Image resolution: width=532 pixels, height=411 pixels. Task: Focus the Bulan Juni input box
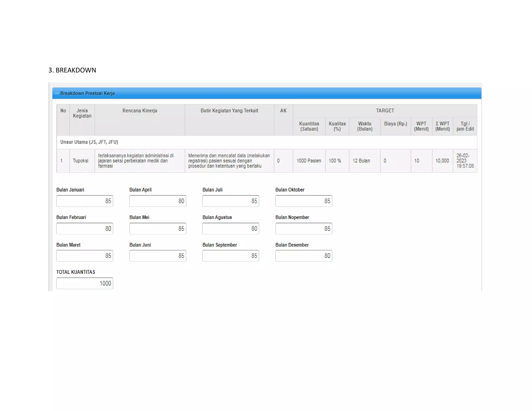158,256
